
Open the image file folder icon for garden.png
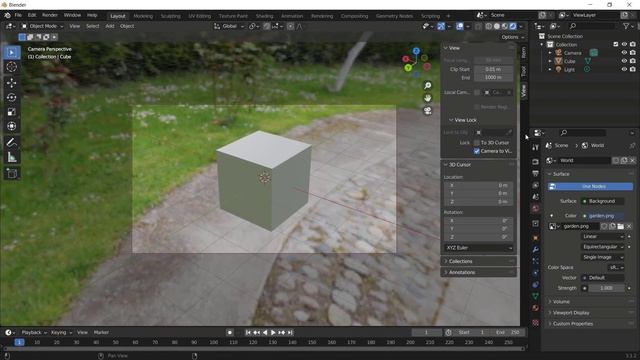(x=620, y=226)
